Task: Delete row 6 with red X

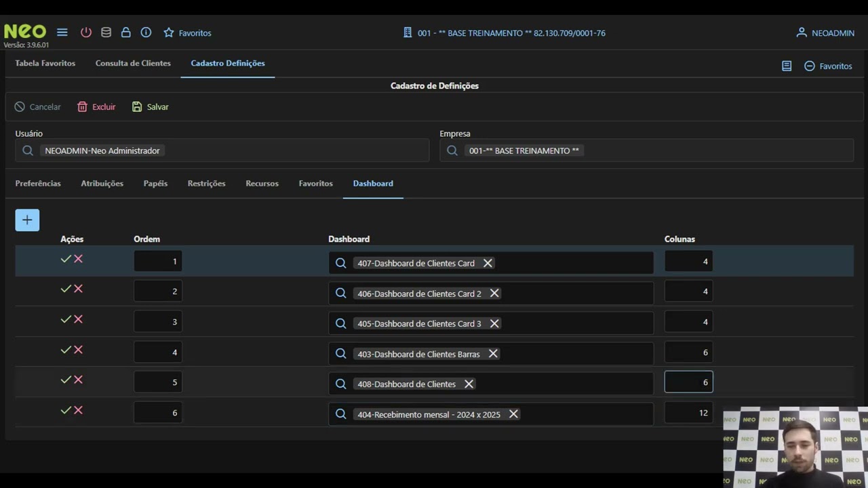Action: pos(79,410)
